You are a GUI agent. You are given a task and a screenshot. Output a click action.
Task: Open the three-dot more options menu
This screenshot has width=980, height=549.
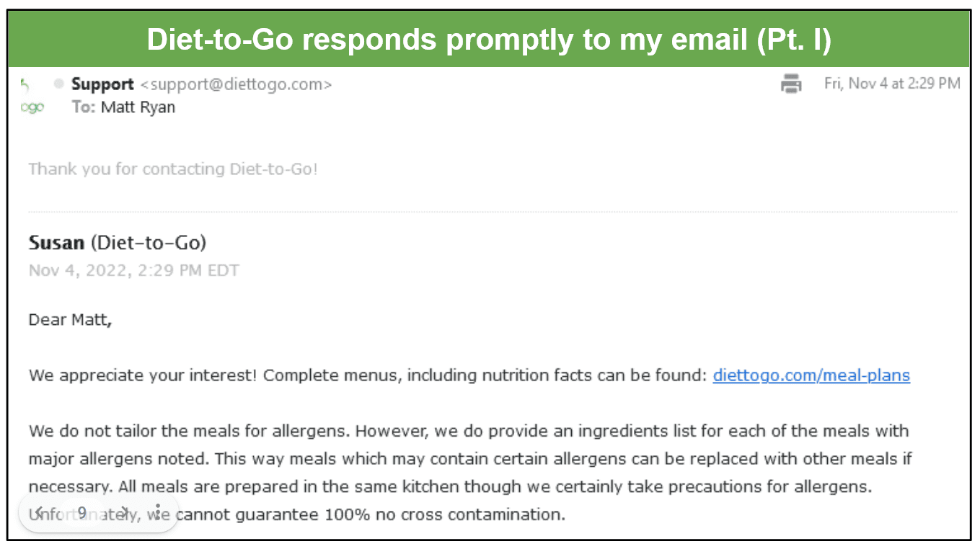coord(157,513)
